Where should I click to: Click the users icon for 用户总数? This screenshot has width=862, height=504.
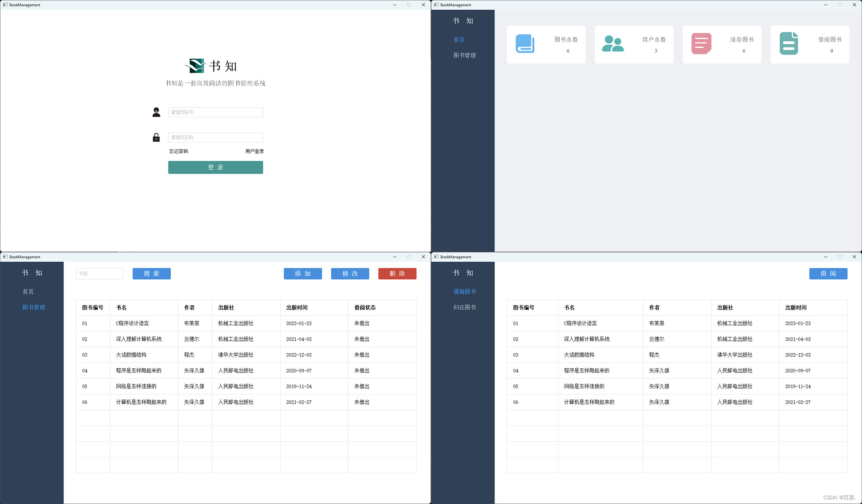click(612, 44)
